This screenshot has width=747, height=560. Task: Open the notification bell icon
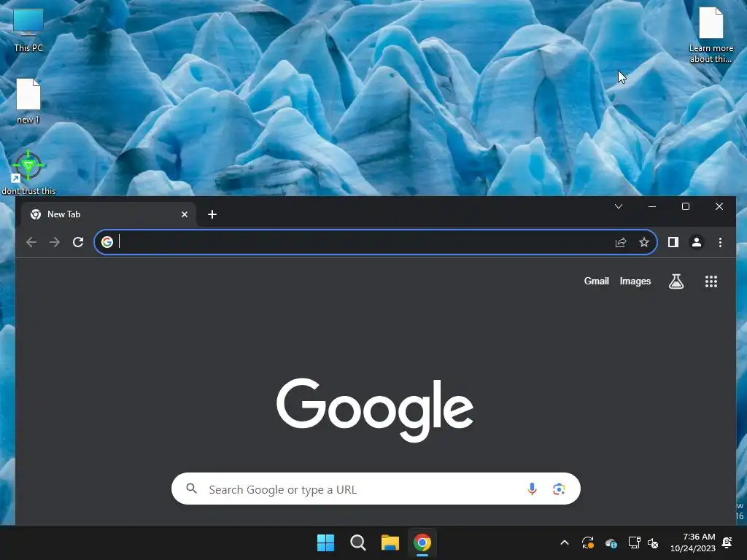tap(727, 542)
